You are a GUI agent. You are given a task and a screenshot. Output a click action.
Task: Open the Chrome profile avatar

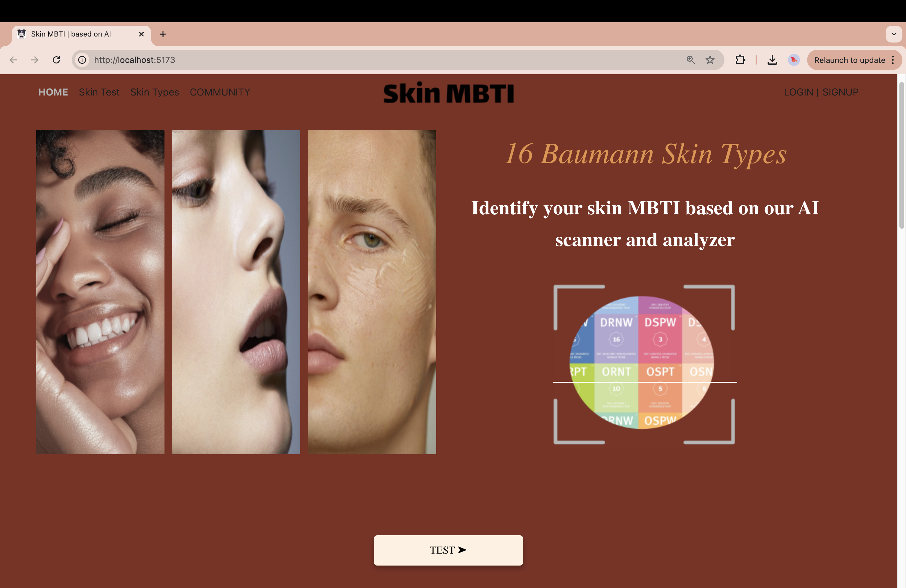pyautogui.click(x=794, y=60)
